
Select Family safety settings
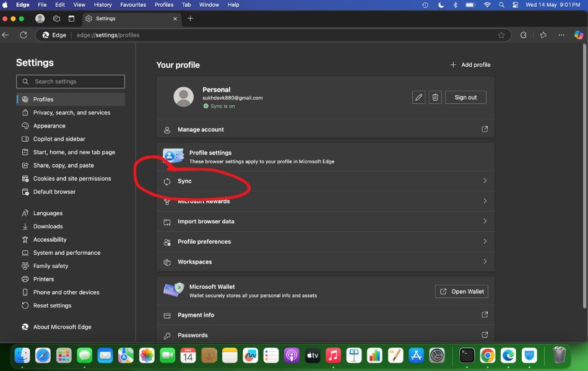click(x=71, y=266)
